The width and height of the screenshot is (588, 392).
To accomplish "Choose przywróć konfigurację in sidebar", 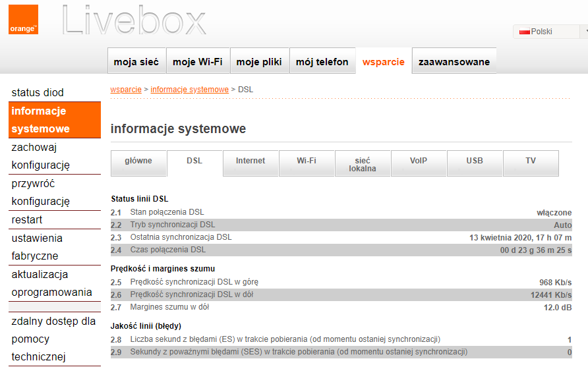I will [x=40, y=192].
